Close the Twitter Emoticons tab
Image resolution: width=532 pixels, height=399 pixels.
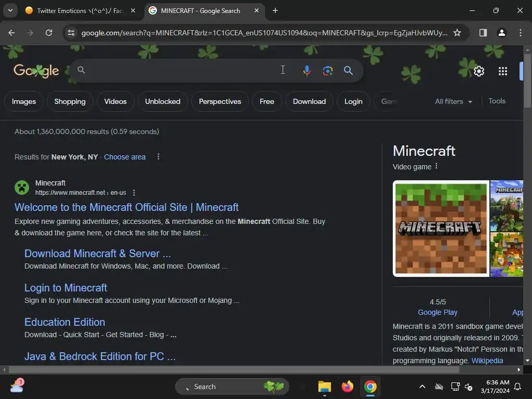coord(133,10)
